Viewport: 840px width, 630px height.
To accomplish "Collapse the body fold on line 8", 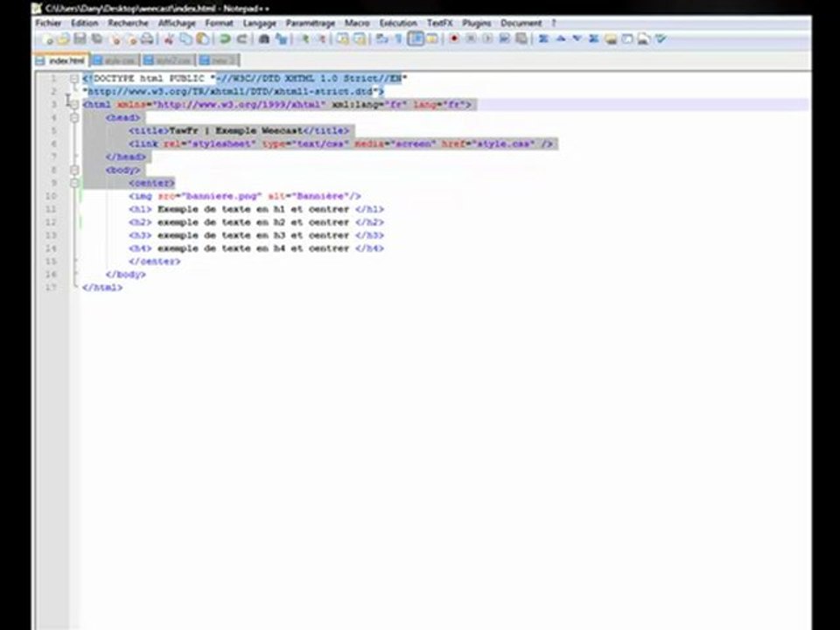I will 74,170.
